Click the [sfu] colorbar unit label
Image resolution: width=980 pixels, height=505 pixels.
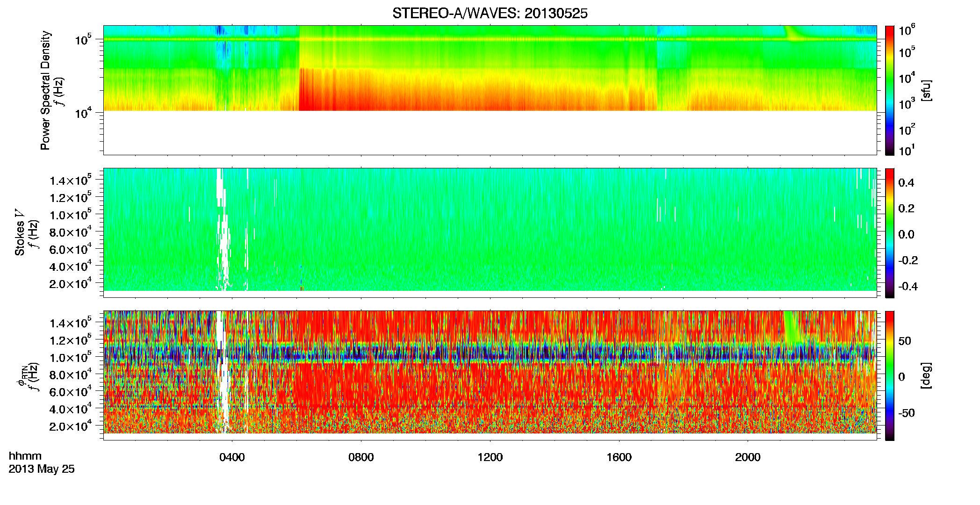tap(926, 90)
